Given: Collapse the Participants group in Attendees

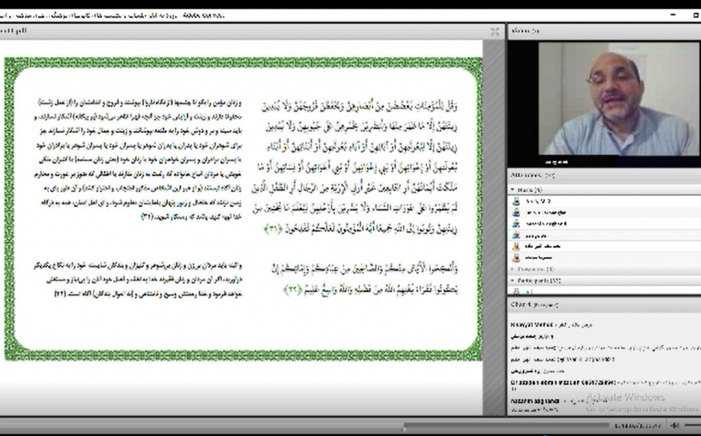Looking at the screenshot, I should click(513, 279).
